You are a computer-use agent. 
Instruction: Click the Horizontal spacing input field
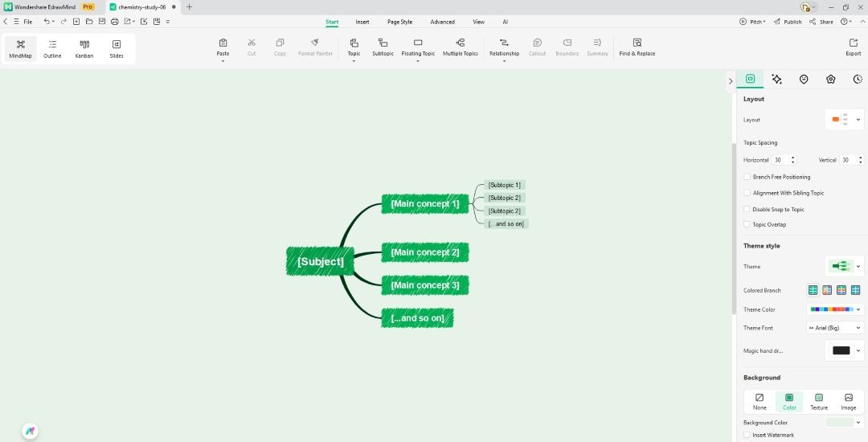coord(780,160)
